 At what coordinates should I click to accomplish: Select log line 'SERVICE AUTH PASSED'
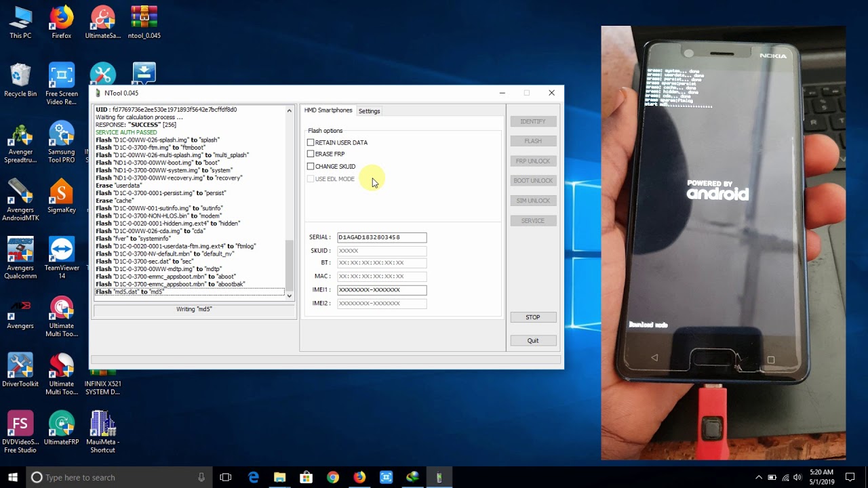[x=126, y=132]
